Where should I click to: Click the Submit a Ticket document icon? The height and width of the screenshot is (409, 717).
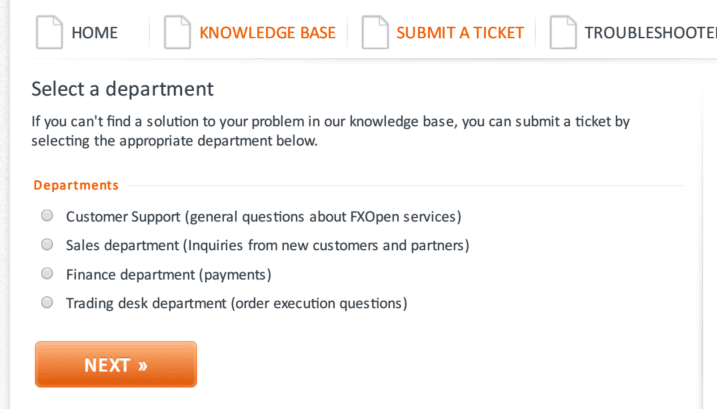[x=375, y=32]
